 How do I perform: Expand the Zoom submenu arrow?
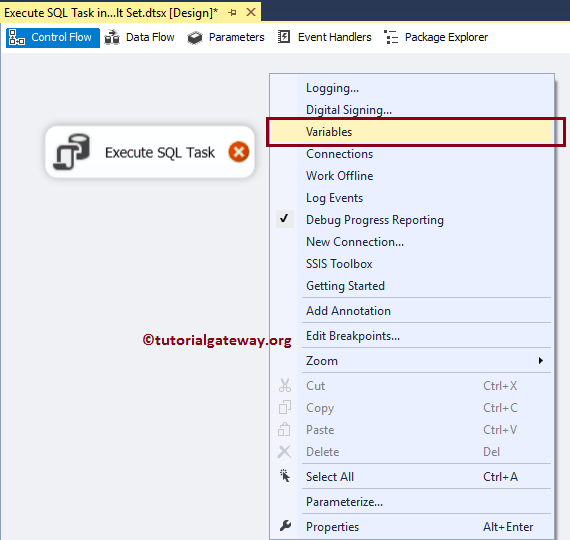tap(541, 360)
